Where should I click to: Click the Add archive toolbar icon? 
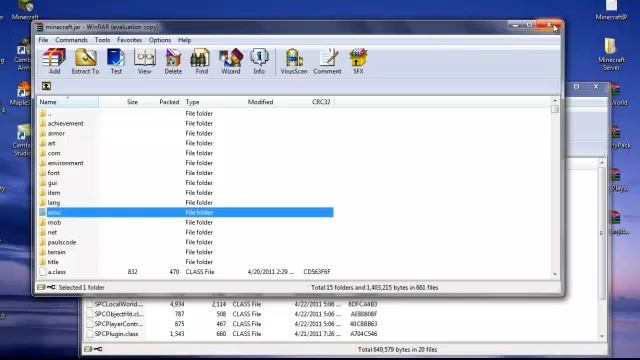[54, 61]
